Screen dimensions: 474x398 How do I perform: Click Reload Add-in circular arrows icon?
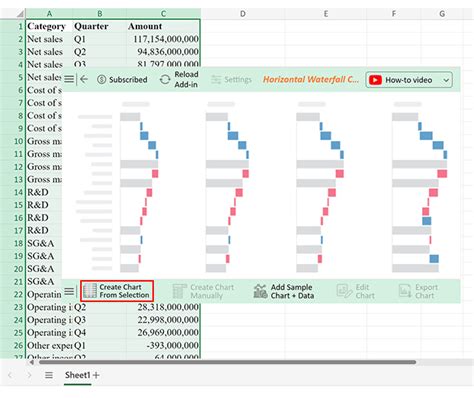(x=165, y=80)
